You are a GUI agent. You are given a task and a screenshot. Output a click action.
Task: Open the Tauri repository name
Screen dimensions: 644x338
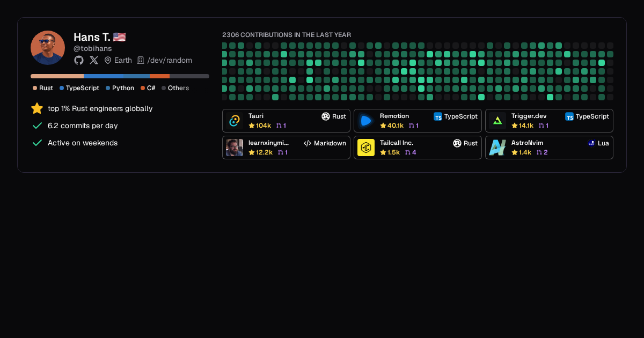click(256, 116)
